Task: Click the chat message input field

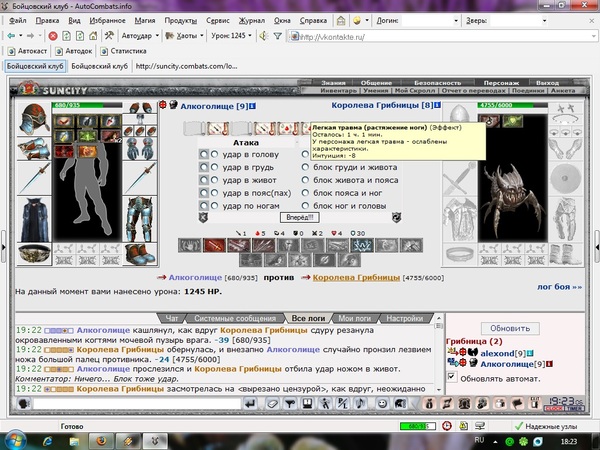Action: point(137,404)
